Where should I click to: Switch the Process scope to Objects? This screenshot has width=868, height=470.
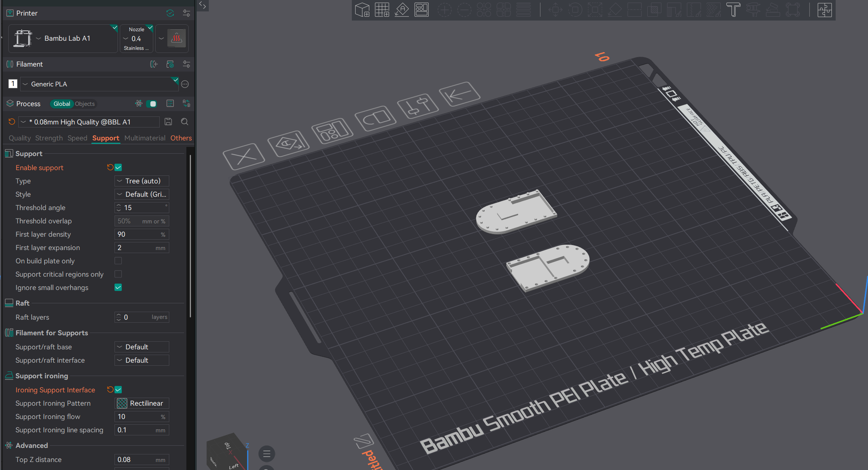pyautogui.click(x=84, y=104)
